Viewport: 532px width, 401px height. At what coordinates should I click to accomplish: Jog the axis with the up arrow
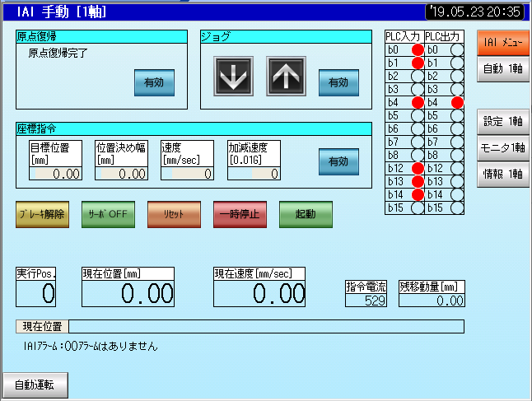tap(286, 77)
